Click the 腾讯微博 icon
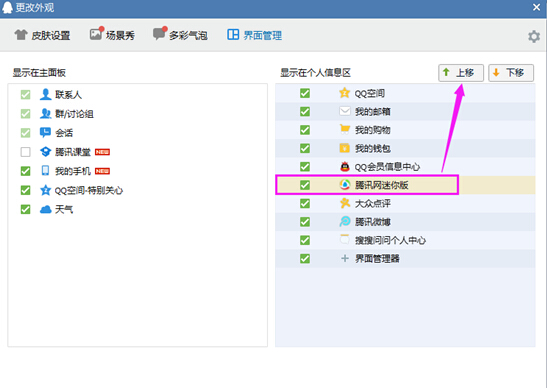The width and height of the screenshot is (547, 390). pos(345,222)
